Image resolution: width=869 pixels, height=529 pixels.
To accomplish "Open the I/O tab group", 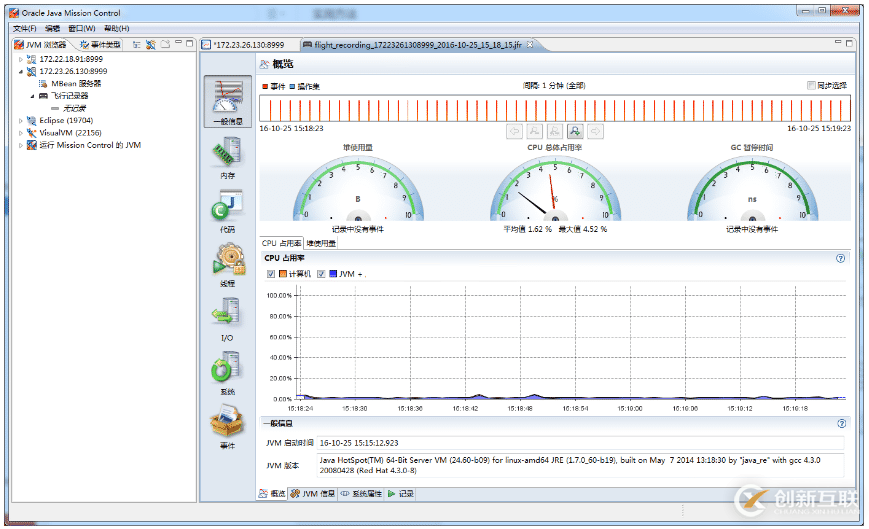I will [x=228, y=320].
